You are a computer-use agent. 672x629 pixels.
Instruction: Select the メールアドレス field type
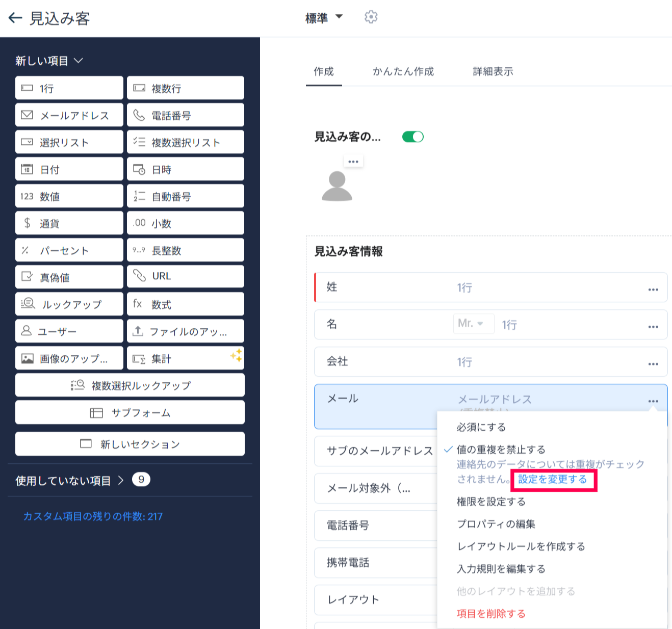pyautogui.click(x=69, y=115)
